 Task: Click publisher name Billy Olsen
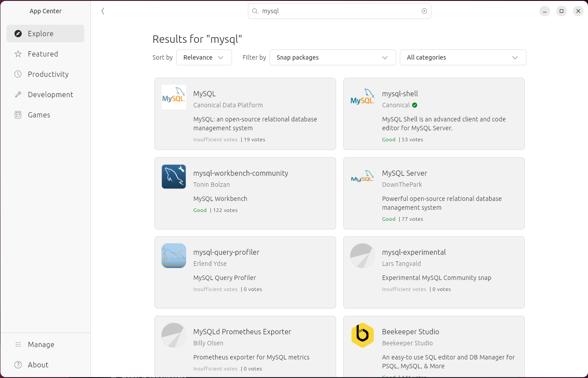pos(208,343)
